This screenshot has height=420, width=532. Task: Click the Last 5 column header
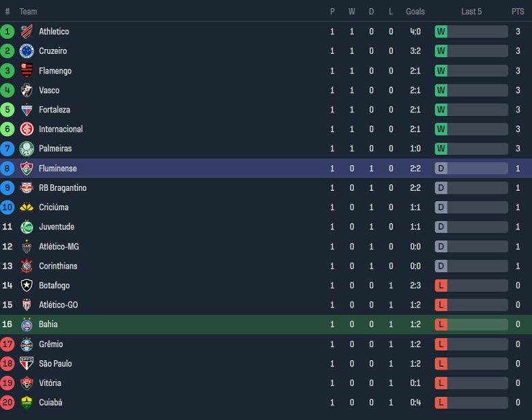[x=471, y=12]
